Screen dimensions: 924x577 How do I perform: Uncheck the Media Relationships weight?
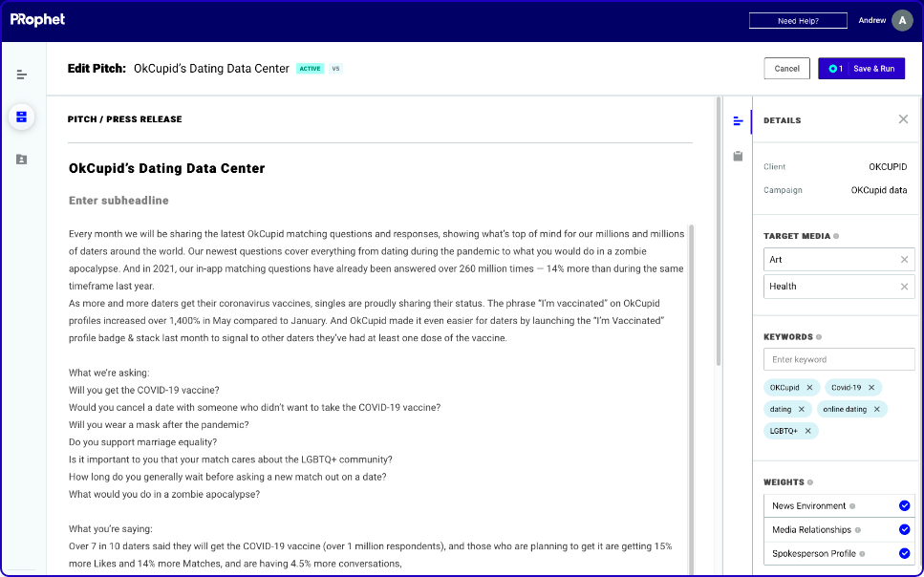pos(905,529)
